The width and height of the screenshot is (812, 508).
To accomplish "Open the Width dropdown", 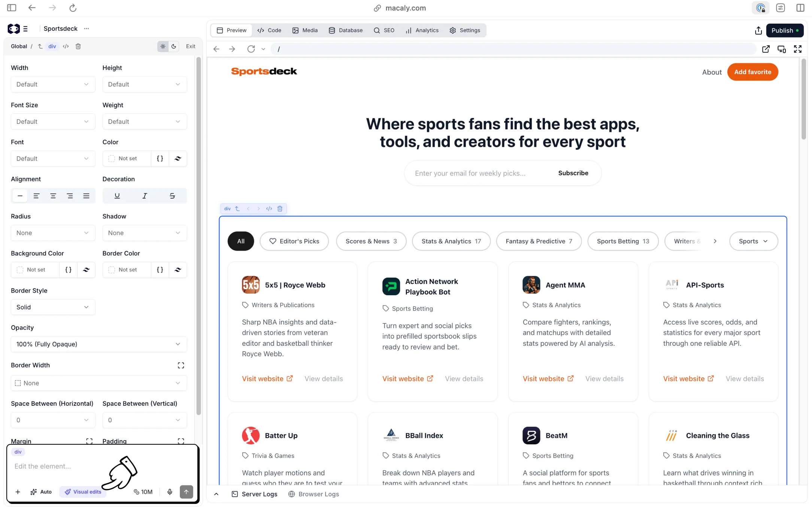I will click(53, 84).
